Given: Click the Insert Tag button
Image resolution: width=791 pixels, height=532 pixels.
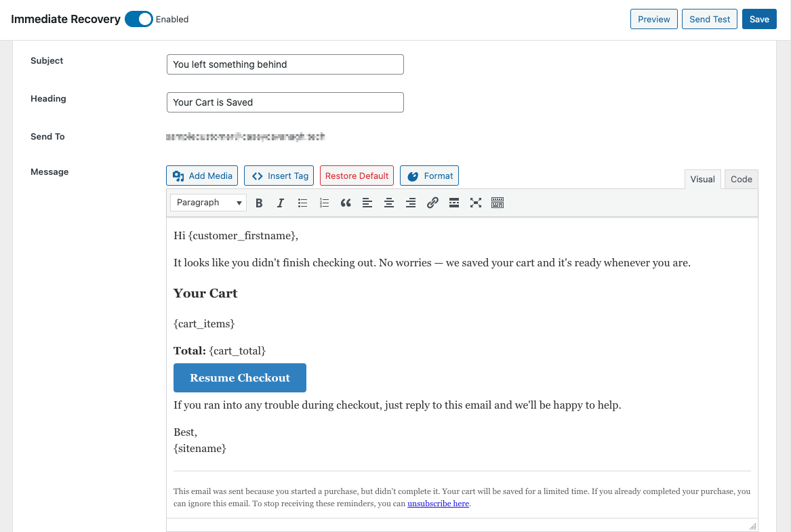Looking at the screenshot, I should coord(279,176).
